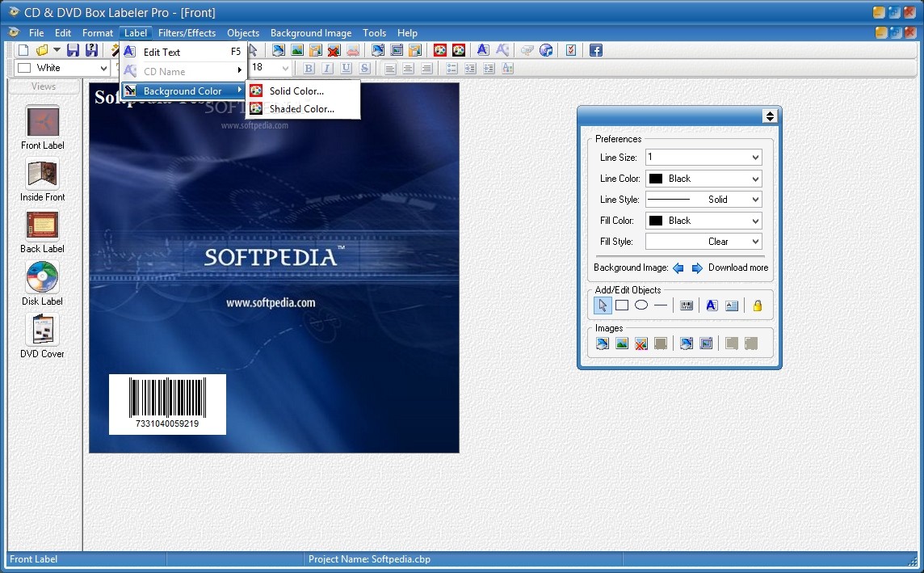Click the Facebook icon in the toolbar
The image size is (924, 573).
point(596,50)
